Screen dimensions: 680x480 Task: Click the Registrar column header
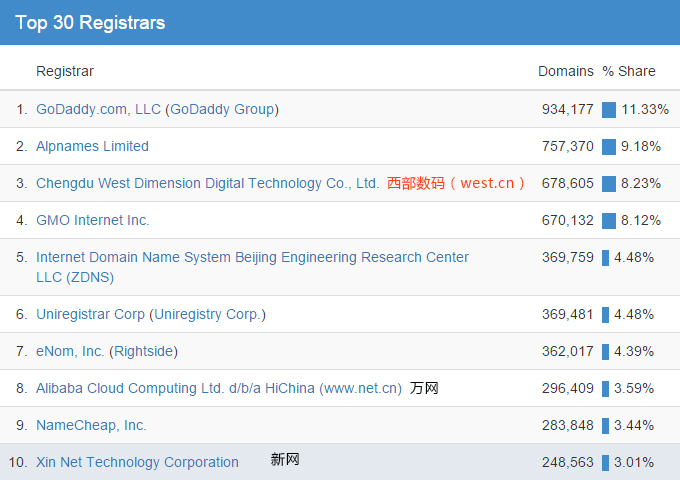tap(65, 71)
